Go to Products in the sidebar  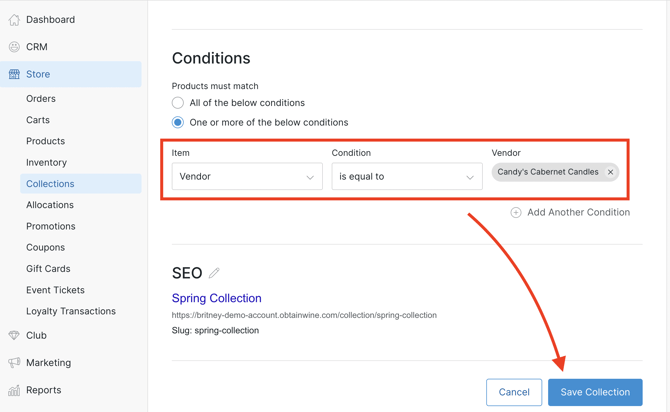pyautogui.click(x=45, y=141)
